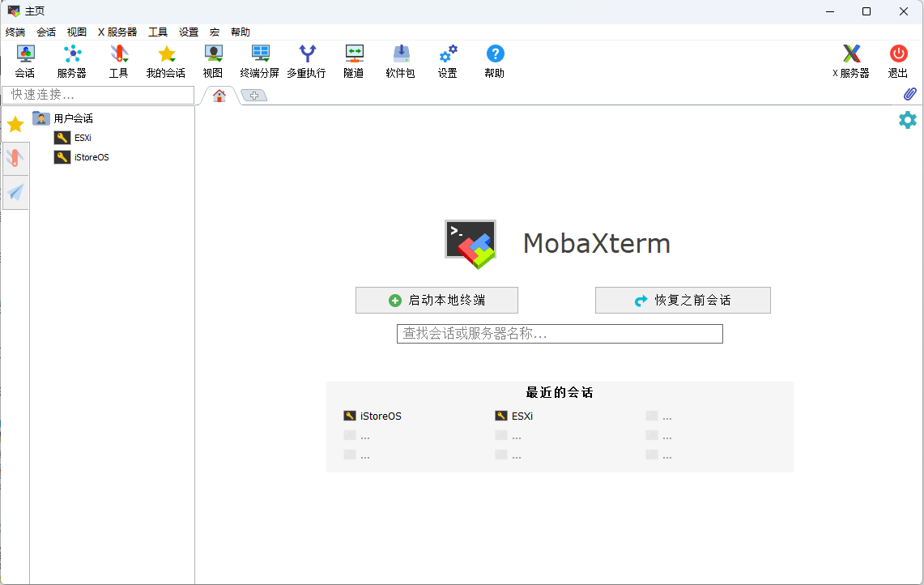Click the 服务器 toolbar icon

pos(71,61)
